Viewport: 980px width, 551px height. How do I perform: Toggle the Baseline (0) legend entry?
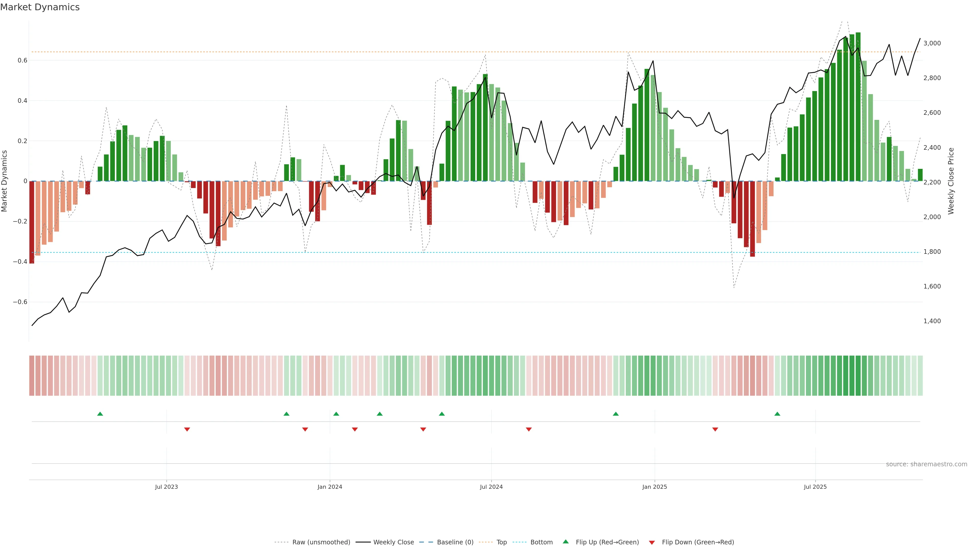455,542
